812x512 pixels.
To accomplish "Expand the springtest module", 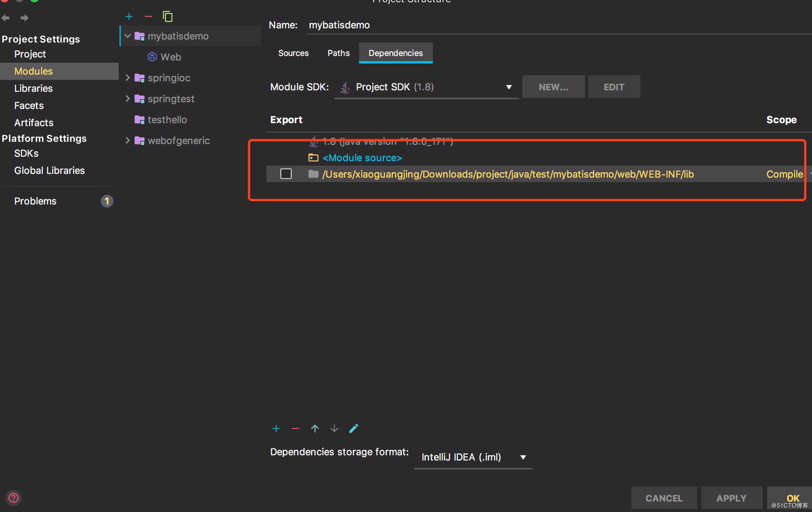I will coord(128,99).
